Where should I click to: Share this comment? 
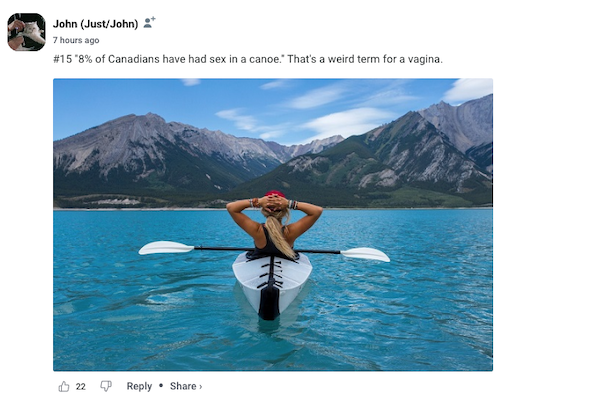tap(183, 386)
